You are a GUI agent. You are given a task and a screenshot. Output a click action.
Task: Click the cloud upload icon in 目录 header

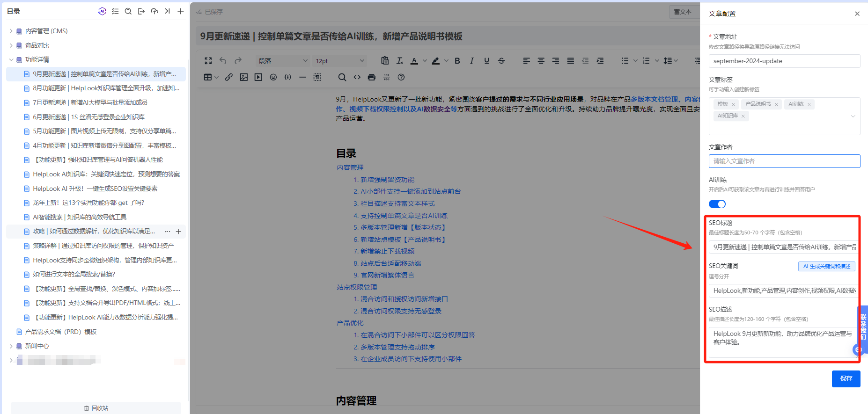coord(154,11)
